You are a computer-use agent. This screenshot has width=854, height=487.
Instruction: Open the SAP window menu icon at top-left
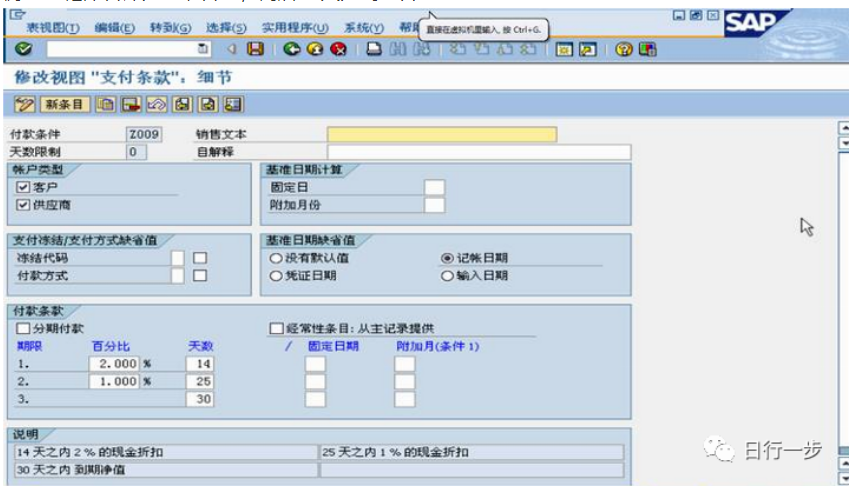tap(17, 15)
